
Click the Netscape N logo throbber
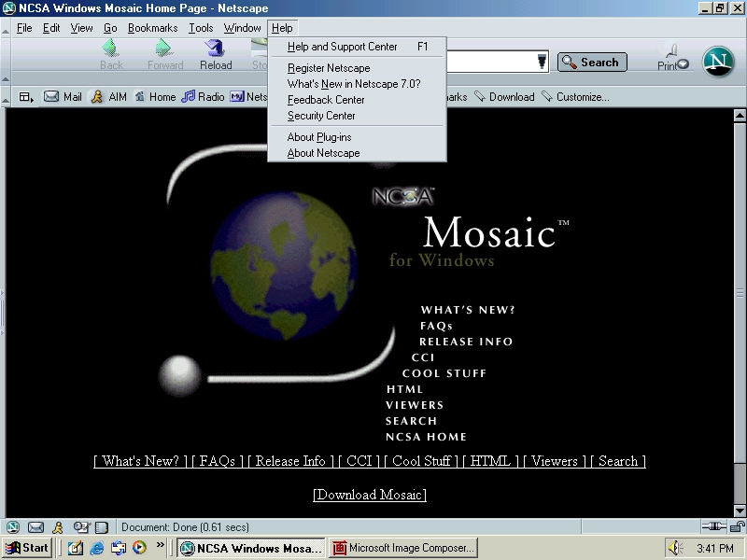coord(718,62)
